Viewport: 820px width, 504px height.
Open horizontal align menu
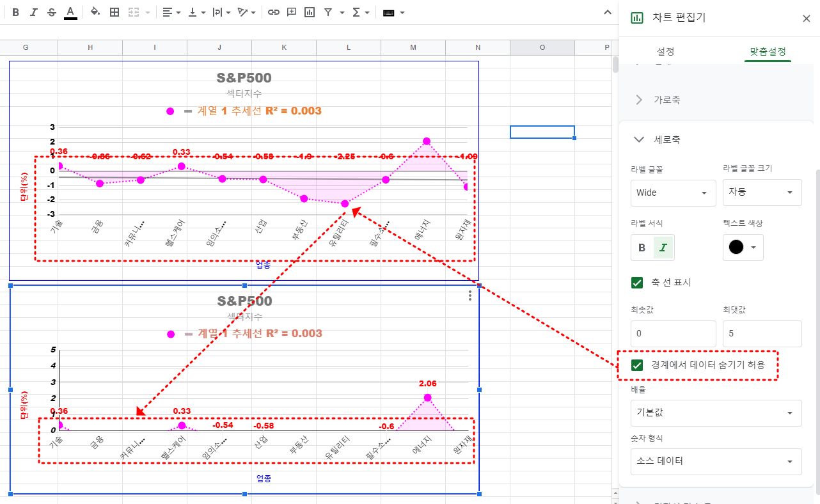[x=171, y=12]
